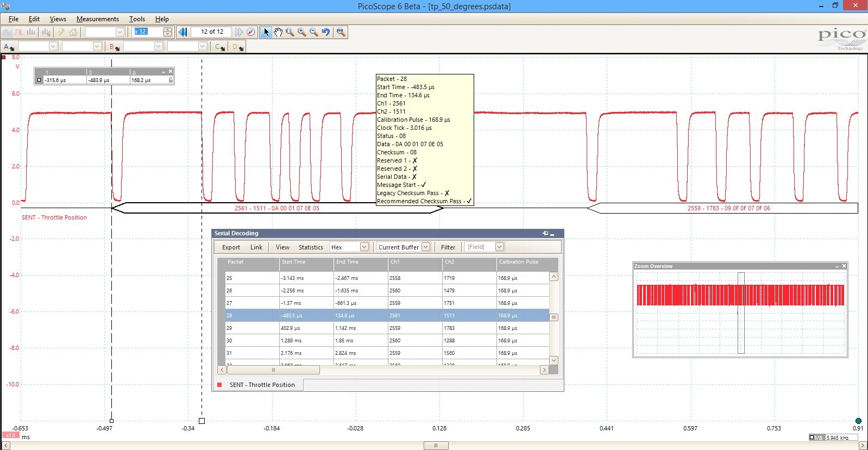This screenshot has width=868, height=450.
Task: Go to first waveform buffer
Action: point(183,32)
